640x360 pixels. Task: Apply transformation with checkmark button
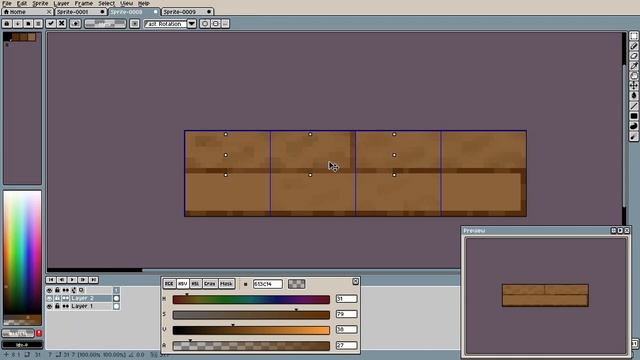tap(51, 24)
